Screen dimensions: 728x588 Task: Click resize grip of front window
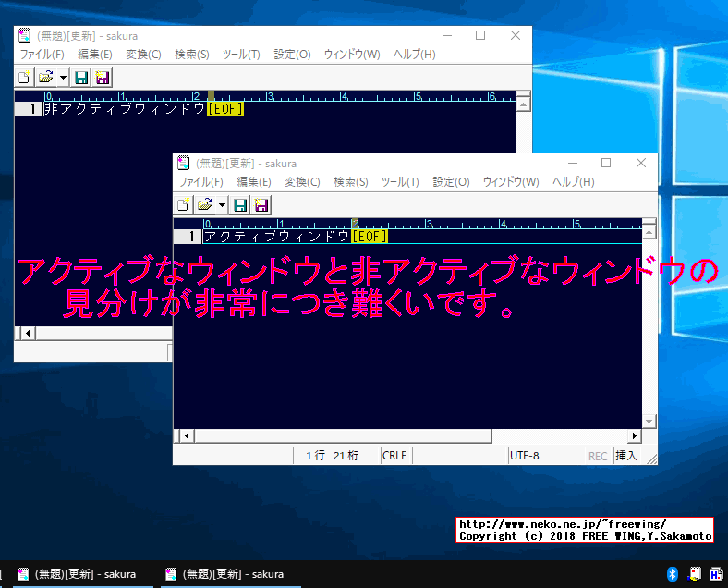point(651,459)
